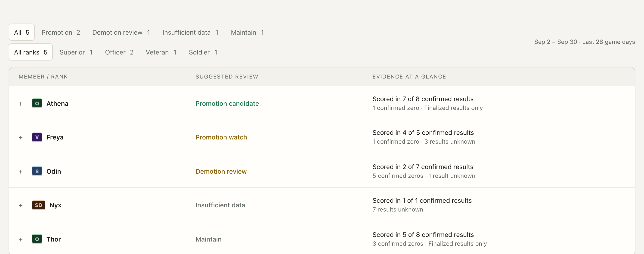
Task: Click 'Scored in 2 of 7 confirmed results'
Action: [x=423, y=167]
